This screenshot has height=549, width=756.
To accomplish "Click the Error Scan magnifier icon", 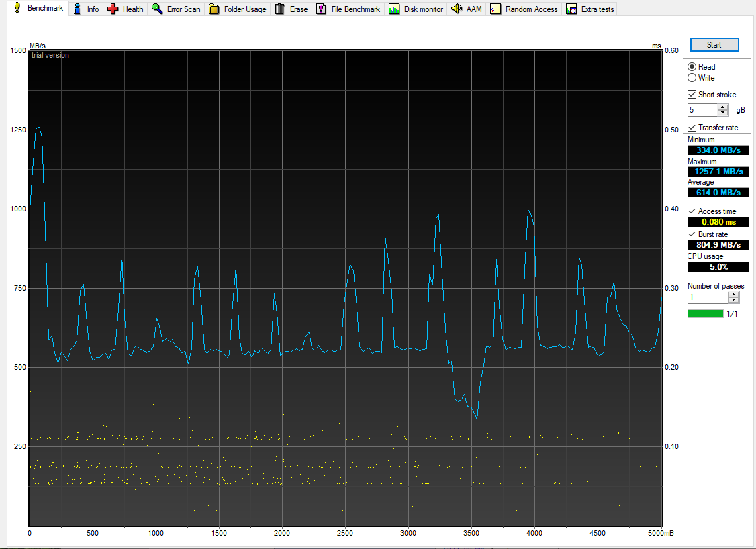I will click(x=157, y=9).
